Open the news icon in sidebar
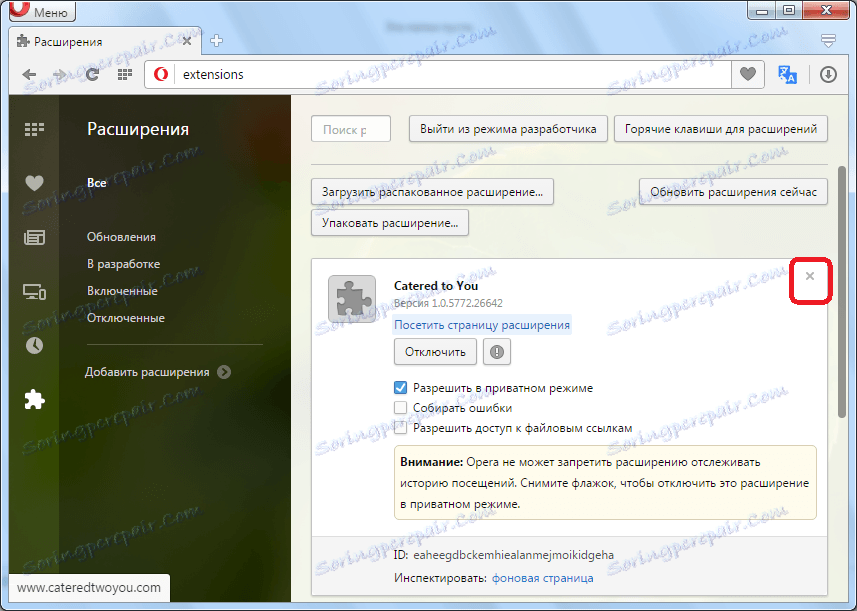 (x=34, y=237)
